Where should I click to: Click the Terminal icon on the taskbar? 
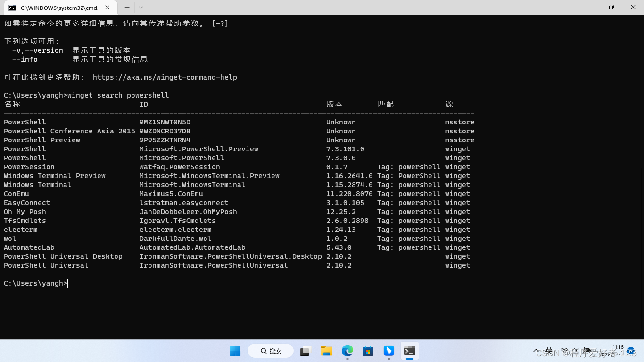point(410,351)
